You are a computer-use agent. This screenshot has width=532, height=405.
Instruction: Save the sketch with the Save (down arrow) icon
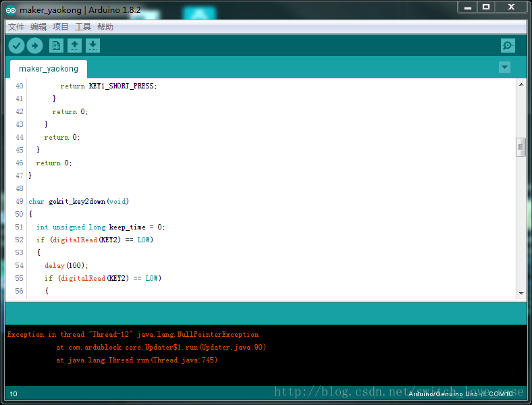pyautogui.click(x=92, y=45)
